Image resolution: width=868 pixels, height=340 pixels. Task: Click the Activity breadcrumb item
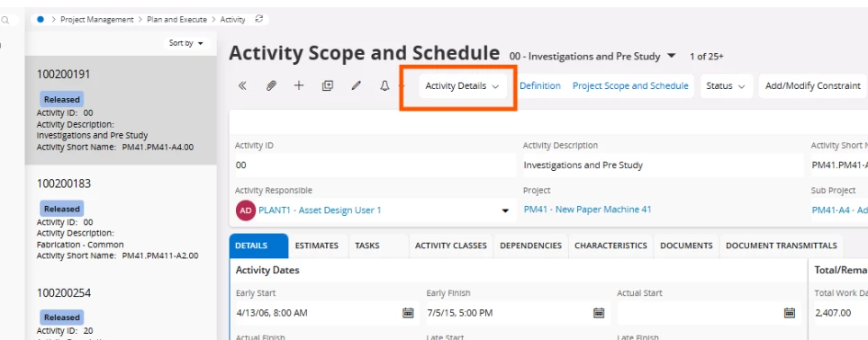pyautogui.click(x=232, y=20)
